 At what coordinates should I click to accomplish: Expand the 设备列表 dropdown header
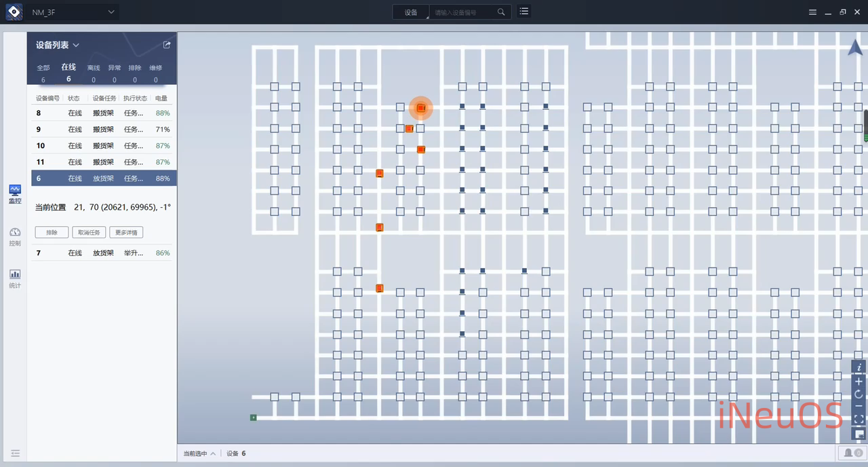click(58, 45)
